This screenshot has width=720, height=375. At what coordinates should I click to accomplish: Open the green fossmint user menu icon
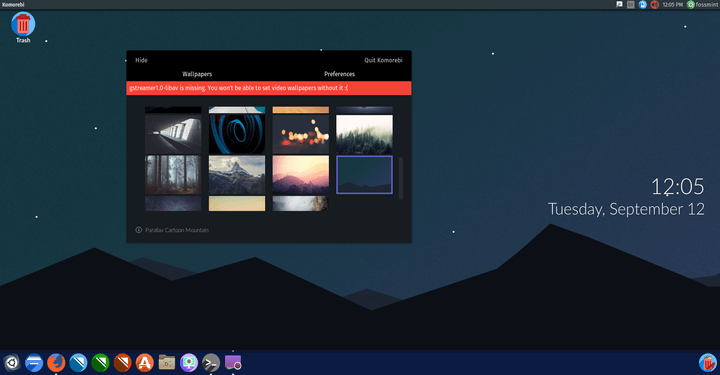coord(691,5)
